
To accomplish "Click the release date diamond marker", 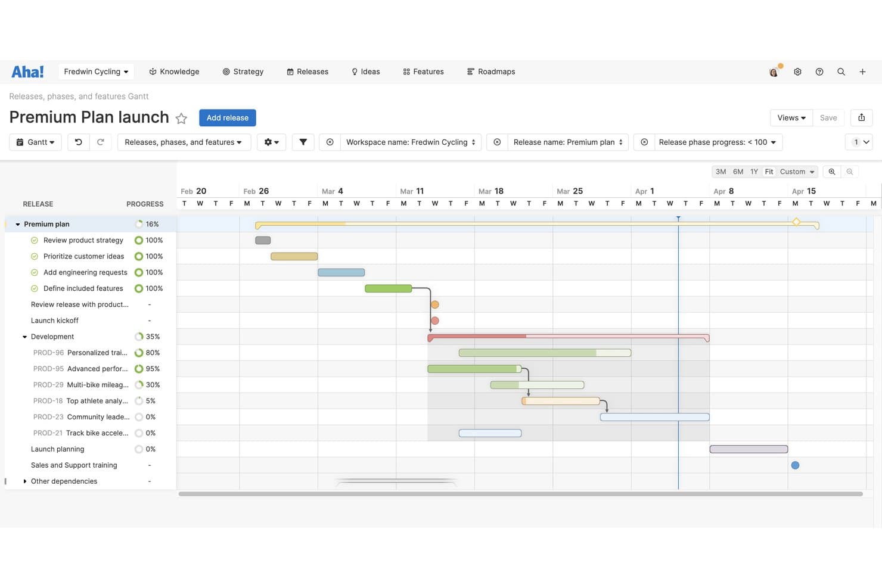I will tap(796, 222).
